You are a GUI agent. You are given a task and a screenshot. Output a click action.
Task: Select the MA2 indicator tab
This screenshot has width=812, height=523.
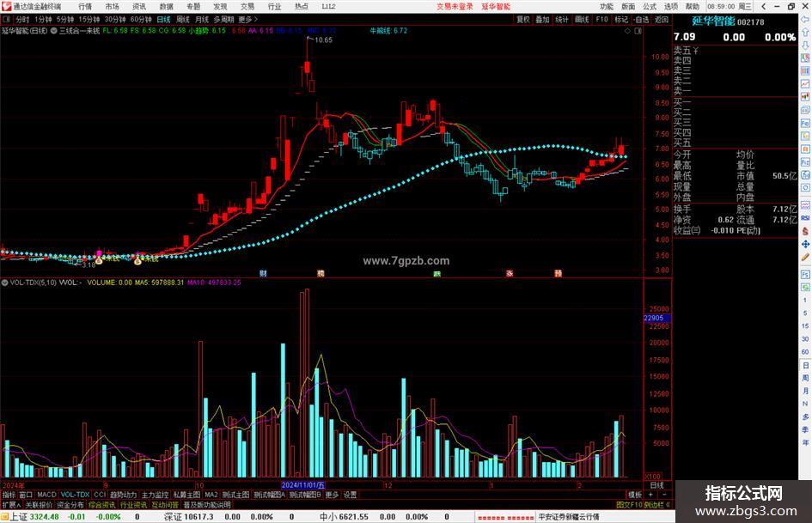tap(211, 495)
